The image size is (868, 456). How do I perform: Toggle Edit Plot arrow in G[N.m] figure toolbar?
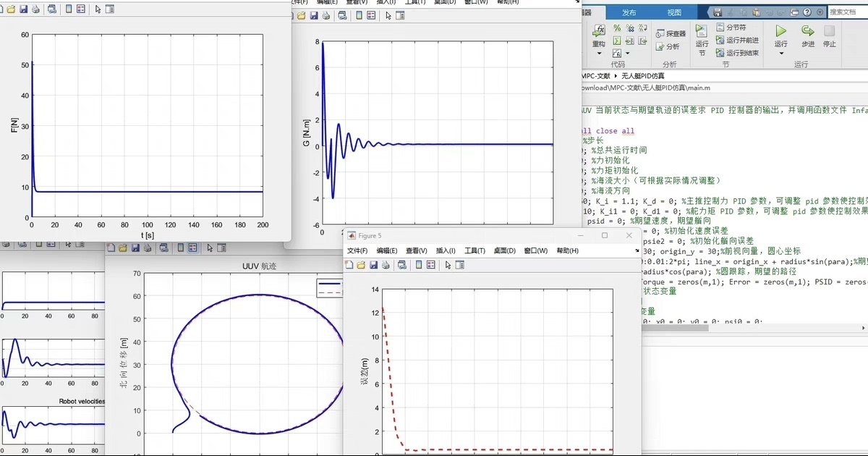[388, 16]
